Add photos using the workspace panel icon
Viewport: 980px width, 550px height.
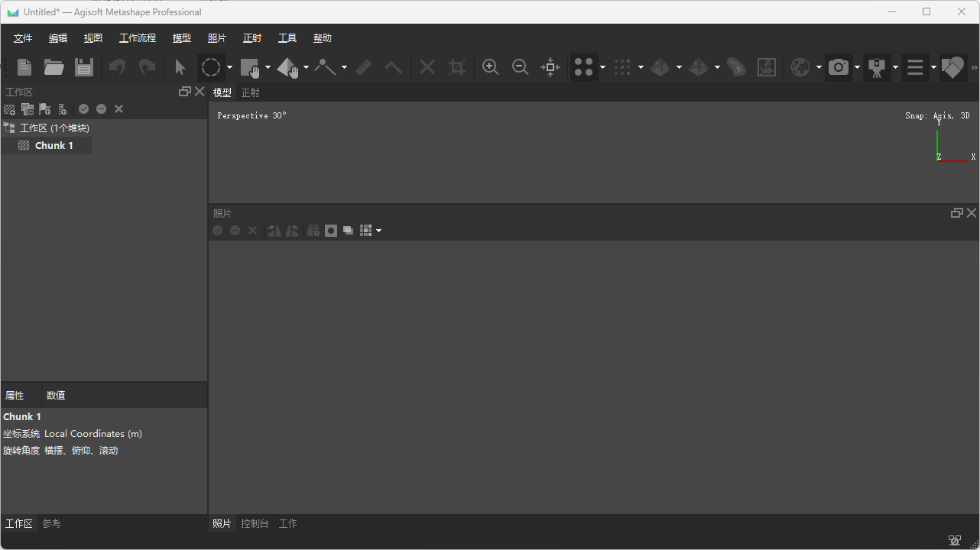click(27, 108)
